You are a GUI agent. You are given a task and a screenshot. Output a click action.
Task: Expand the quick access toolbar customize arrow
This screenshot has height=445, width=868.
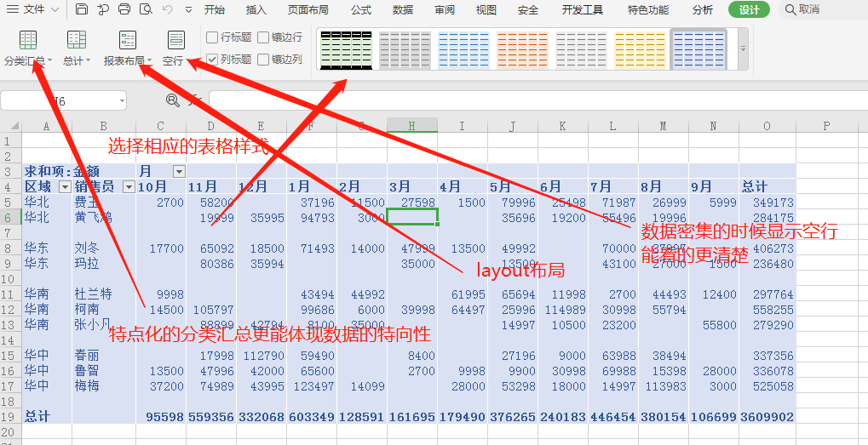point(189,10)
